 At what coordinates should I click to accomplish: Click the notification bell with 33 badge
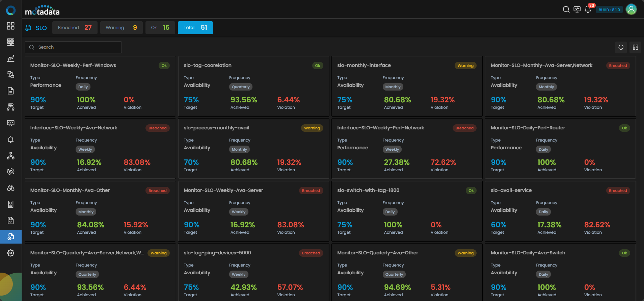(588, 9)
